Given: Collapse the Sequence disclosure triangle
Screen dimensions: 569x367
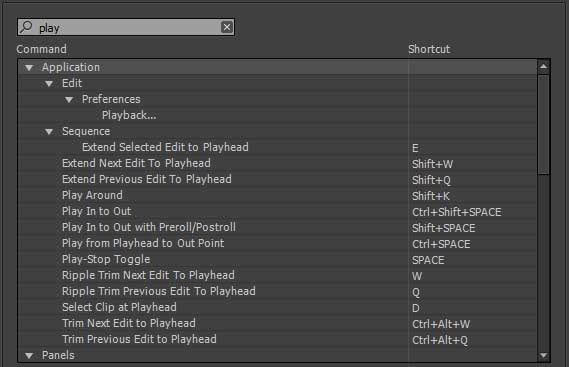Looking at the screenshot, I should pos(49,132).
